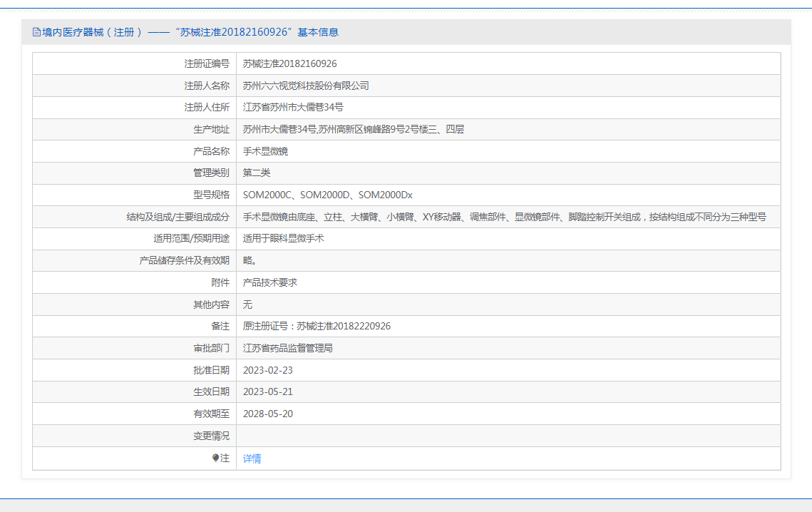Select effective date 2023-05-21
Viewport: 812px width, 512px height.
268,391
